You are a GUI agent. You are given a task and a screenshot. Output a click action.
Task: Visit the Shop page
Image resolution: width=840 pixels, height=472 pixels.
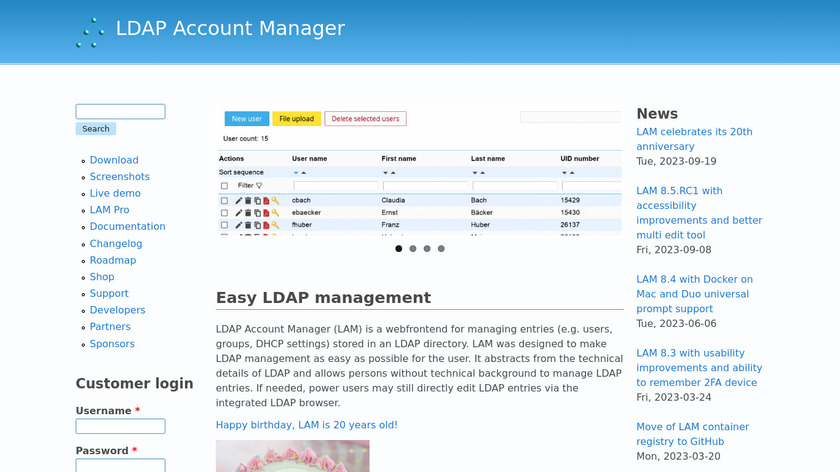pyautogui.click(x=102, y=277)
